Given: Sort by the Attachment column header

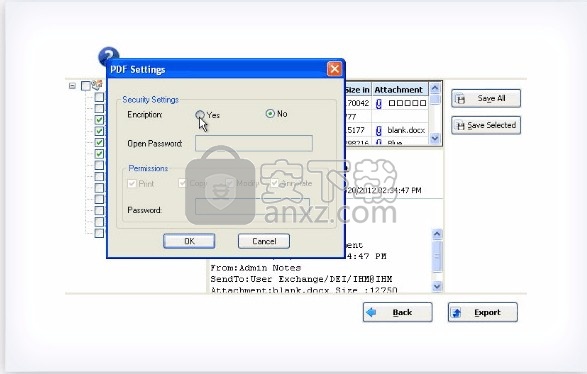Looking at the screenshot, I should pyautogui.click(x=398, y=90).
